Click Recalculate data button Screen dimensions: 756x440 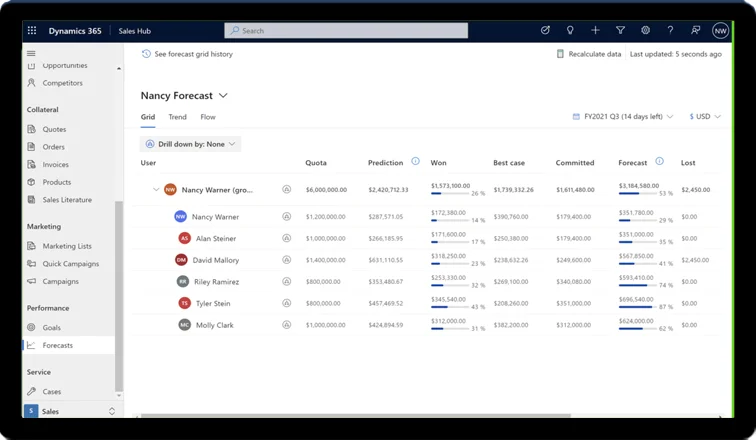(x=589, y=54)
